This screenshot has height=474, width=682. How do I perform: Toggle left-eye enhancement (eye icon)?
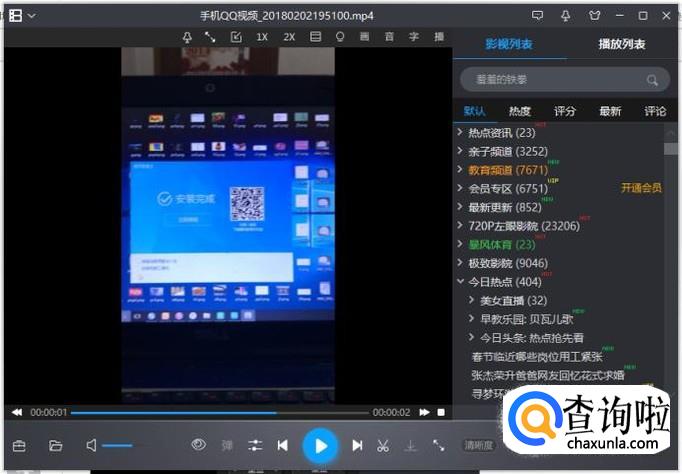(x=199, y=445)
